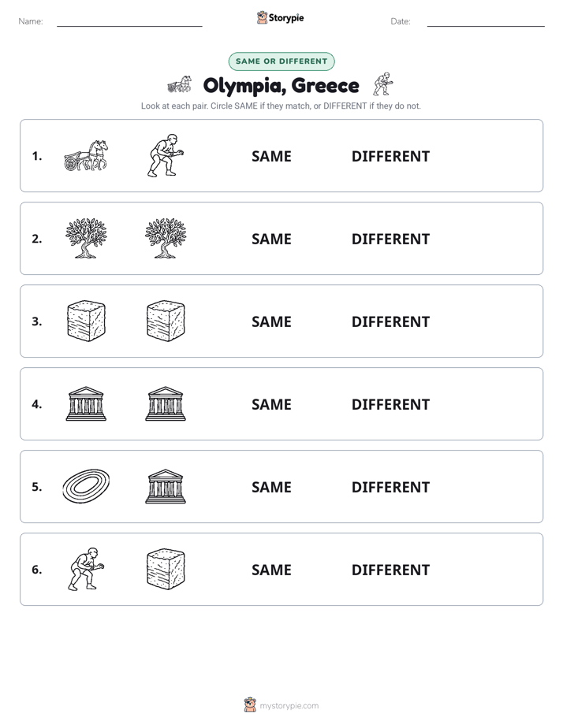
Task: Click the left olive tree in row 2
Action: [x=86, y=238]
